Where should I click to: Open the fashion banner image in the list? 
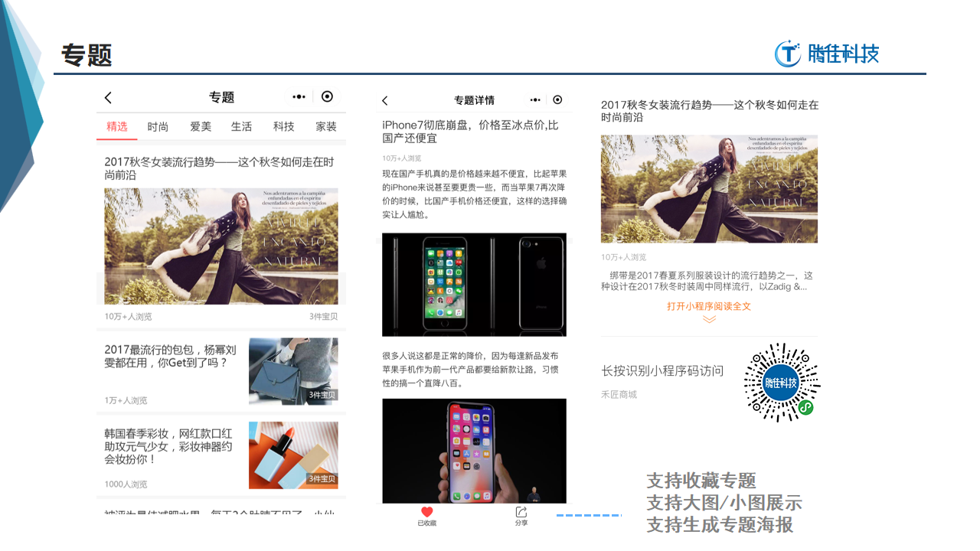(221, 246)
